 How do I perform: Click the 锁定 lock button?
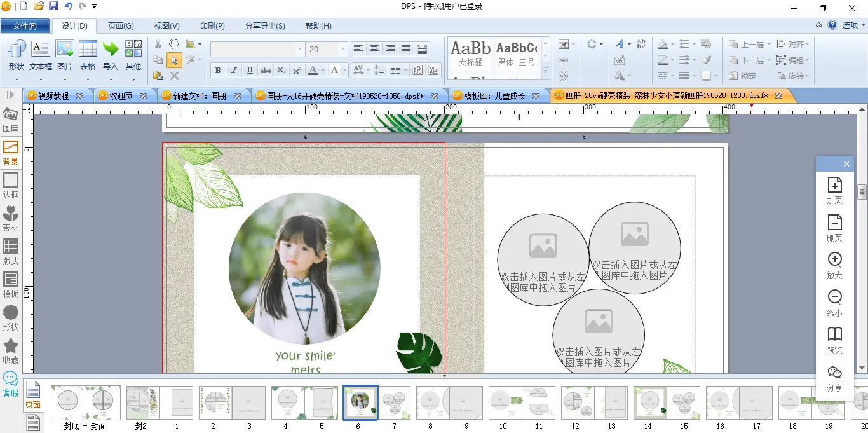pyautogui.click(x=742, y=76)
